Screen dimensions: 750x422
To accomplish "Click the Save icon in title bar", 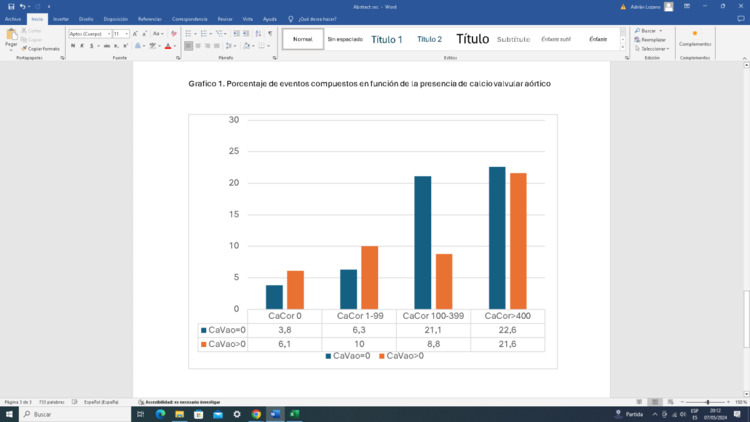I will tap(10, 6).
